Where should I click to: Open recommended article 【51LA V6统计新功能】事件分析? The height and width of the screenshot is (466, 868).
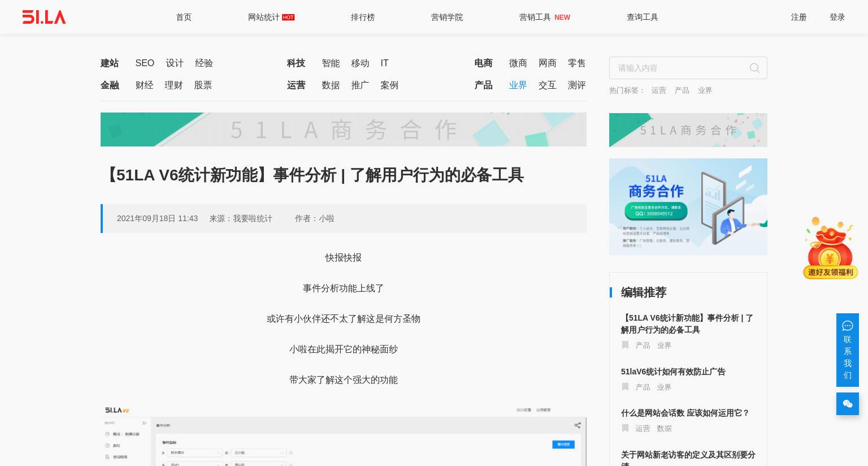(687, 323)
